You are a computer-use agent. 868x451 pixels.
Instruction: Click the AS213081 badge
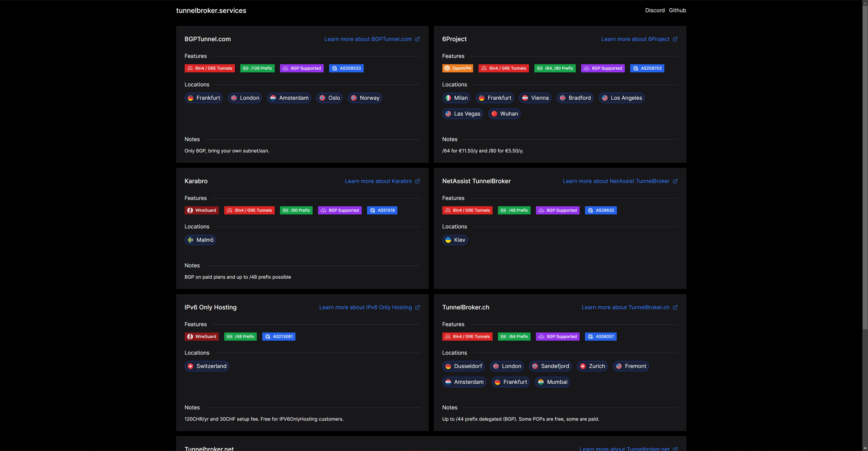coord(279,337)
